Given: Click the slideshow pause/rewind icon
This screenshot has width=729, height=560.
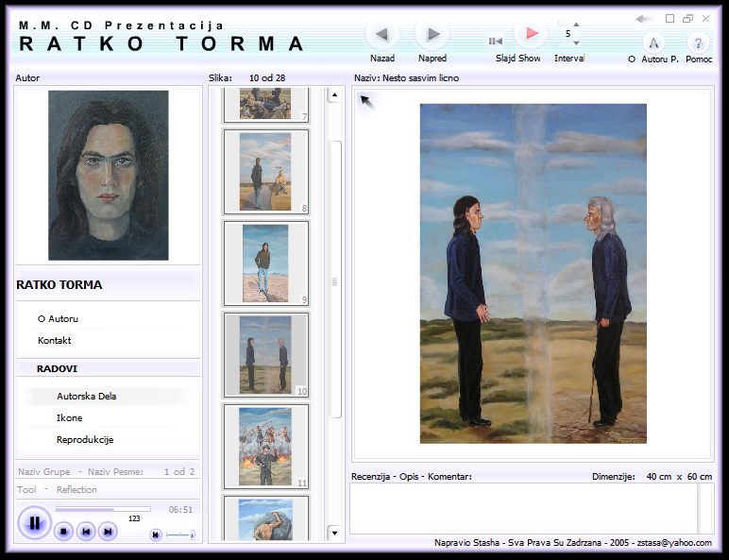Looking at the screenshot, I should pyautogui.click(x=495, y=42).
